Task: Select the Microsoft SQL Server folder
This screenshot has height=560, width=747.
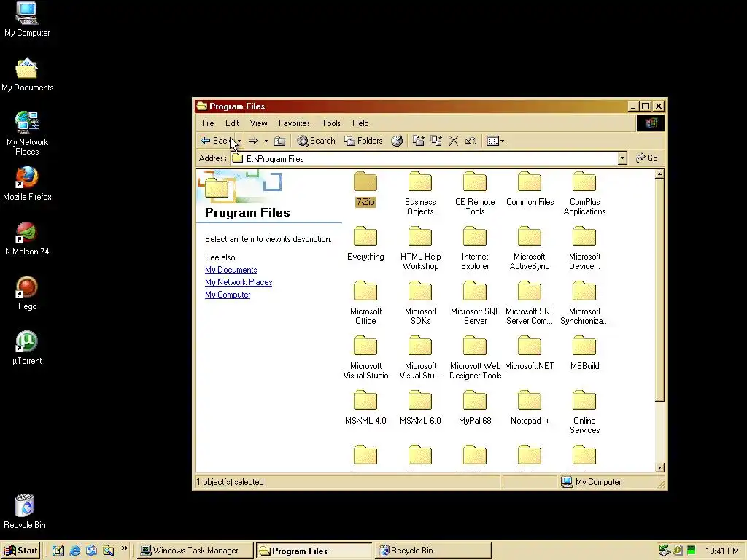Action: [475, 303]
